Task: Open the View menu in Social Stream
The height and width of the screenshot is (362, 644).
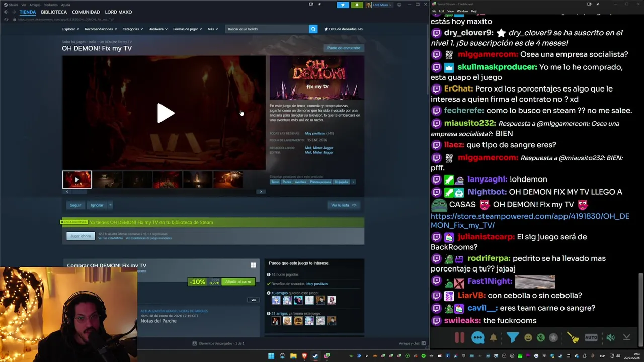Action: point(450,11)
